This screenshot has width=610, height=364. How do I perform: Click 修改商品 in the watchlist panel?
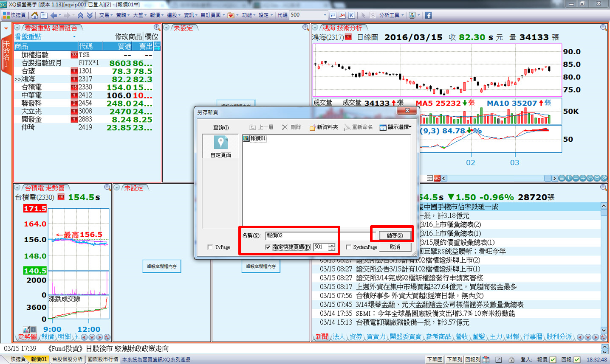coord(128,37)
